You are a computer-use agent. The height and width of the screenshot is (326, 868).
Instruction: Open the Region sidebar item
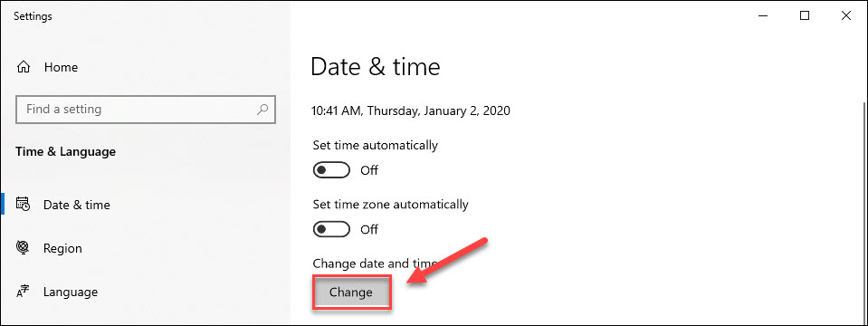62,248
